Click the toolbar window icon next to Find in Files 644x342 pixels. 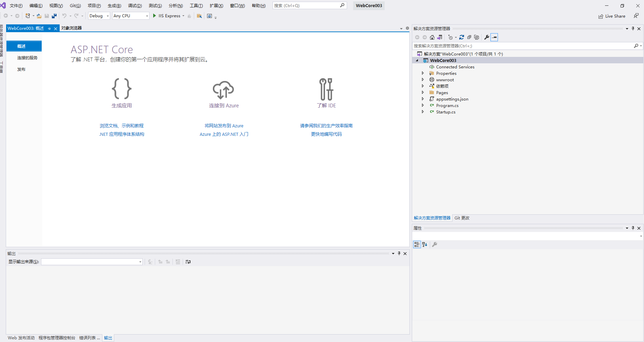(x=209, y=16)
